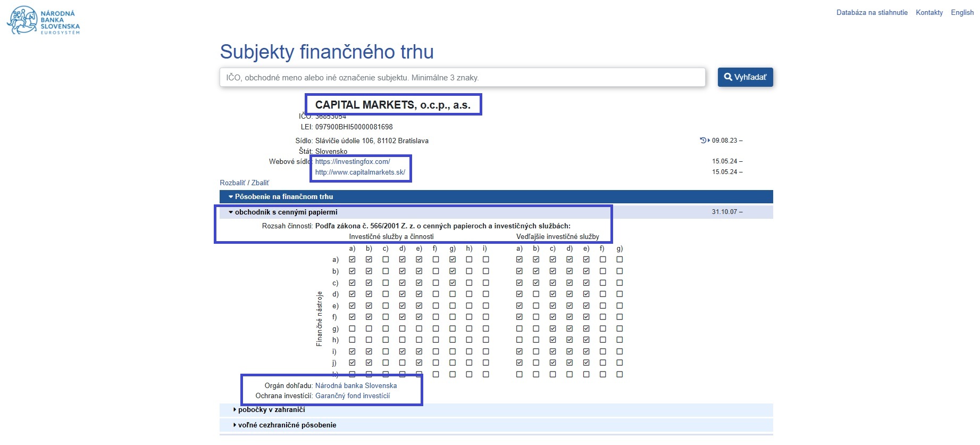980x445 pixels.
Task: Toggle Investičné služby checkbox row i) column e)
Action: 419,351
